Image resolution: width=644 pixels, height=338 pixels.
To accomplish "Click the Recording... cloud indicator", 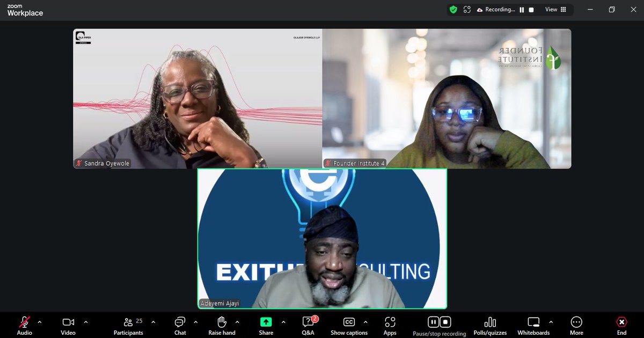I will pyautogui.click(x=496, y=10).
